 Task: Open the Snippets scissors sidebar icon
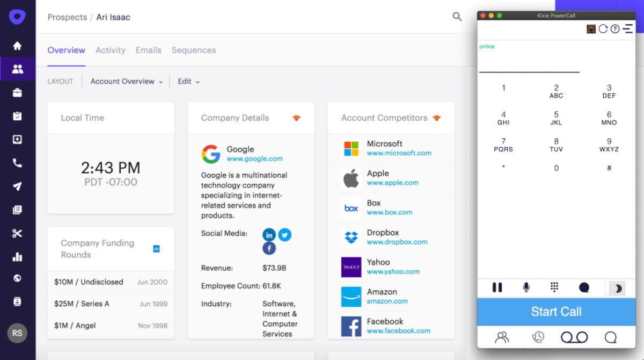(x=17, y=233)
